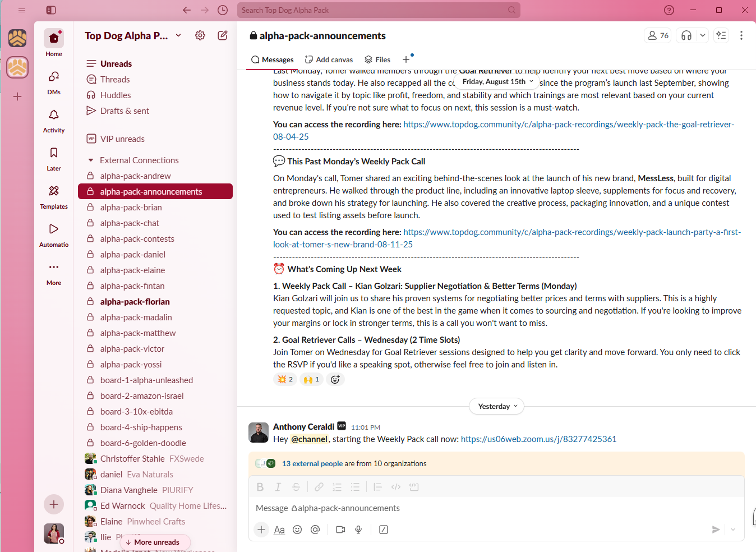Open Threads in the sidebar
Screen dimensions: 756x552
pos(115,80)
